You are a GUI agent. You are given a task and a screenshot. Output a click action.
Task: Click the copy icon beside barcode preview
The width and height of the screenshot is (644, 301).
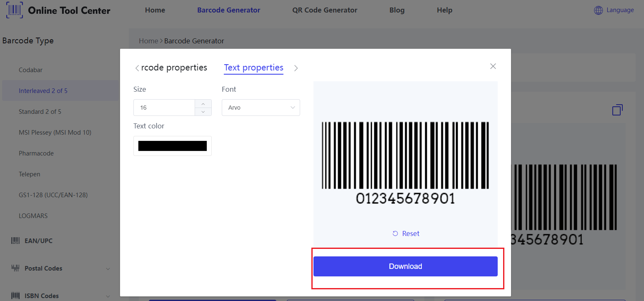[617, 110]
